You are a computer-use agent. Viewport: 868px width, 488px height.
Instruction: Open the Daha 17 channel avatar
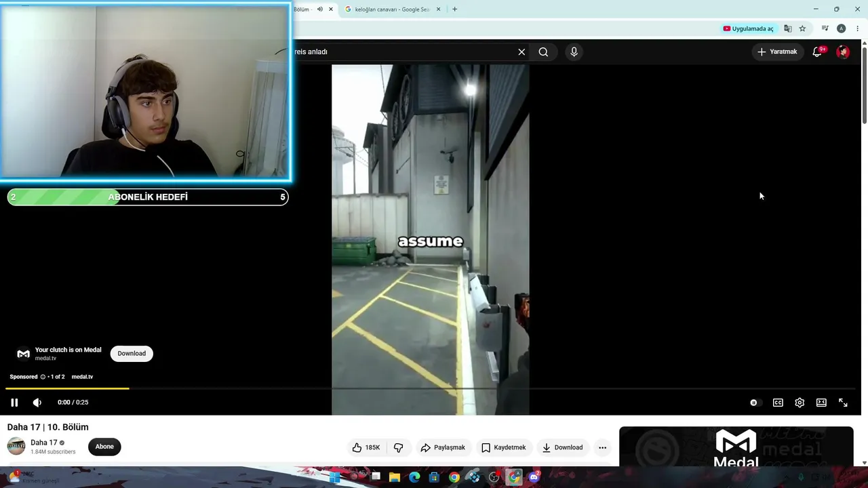16,446
